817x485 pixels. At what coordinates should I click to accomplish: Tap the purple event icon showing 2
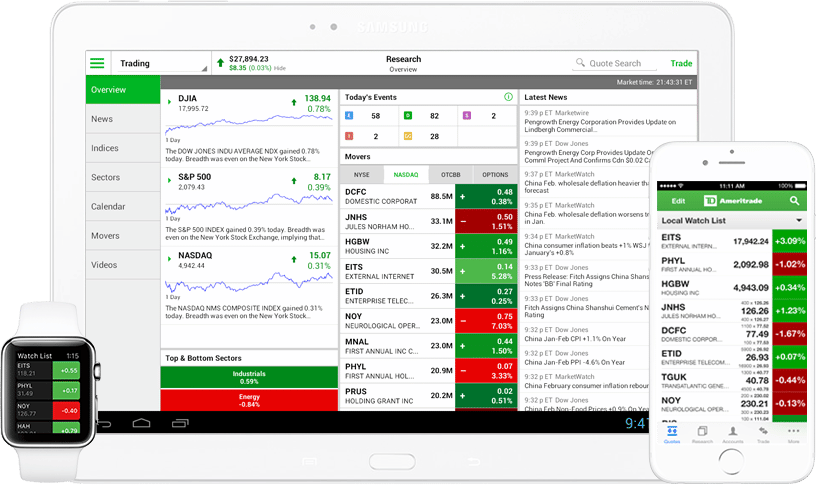click(x=467, y=116)
